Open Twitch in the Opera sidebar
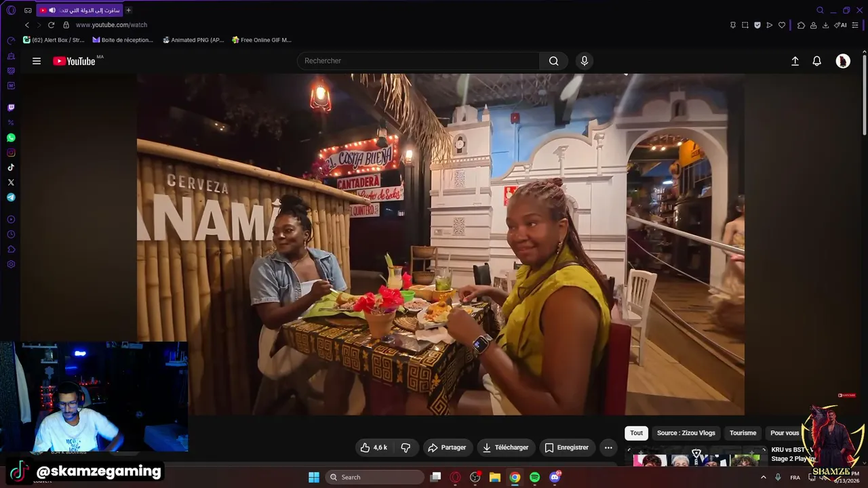 [x=11, y=107]
